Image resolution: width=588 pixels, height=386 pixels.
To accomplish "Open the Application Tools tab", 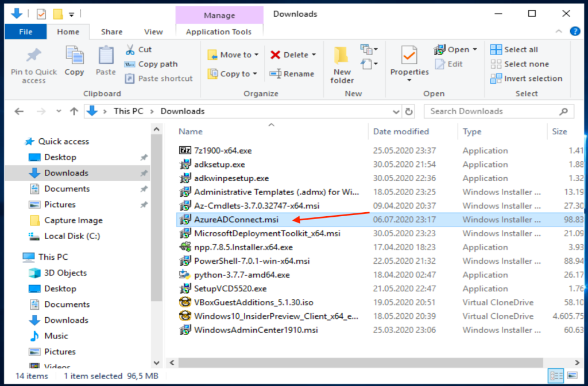I will tap(219, 32).
